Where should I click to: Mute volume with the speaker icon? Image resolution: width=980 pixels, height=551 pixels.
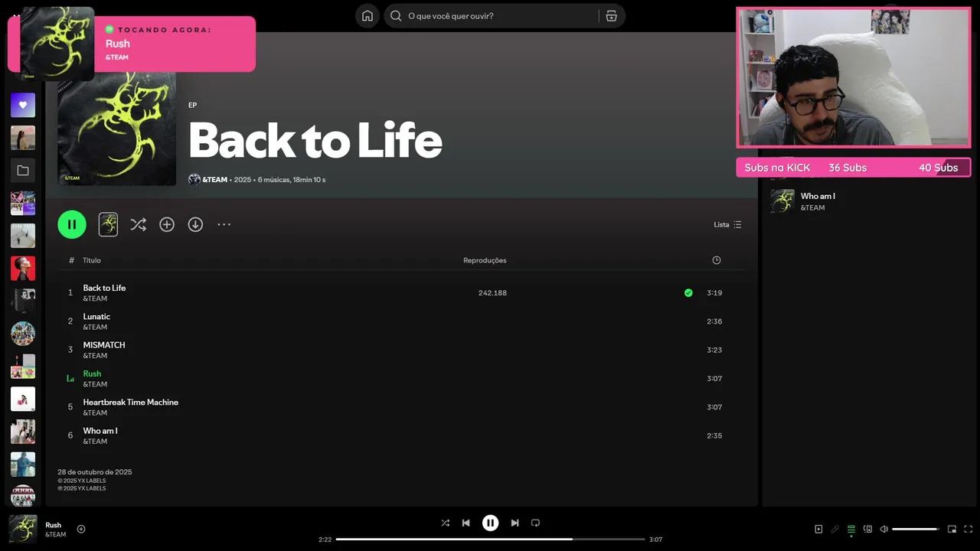tap(884, 529)
